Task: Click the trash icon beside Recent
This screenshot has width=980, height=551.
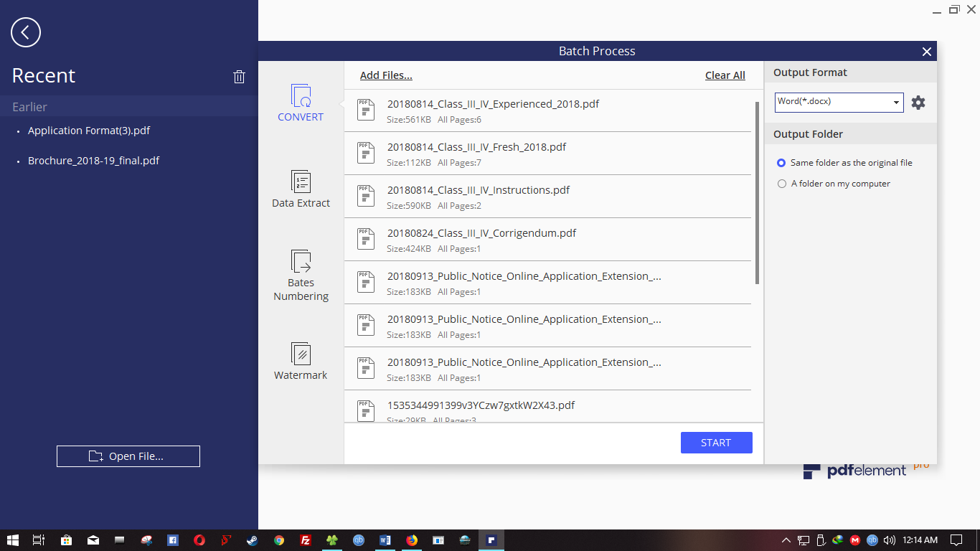Action: (240, 77)
